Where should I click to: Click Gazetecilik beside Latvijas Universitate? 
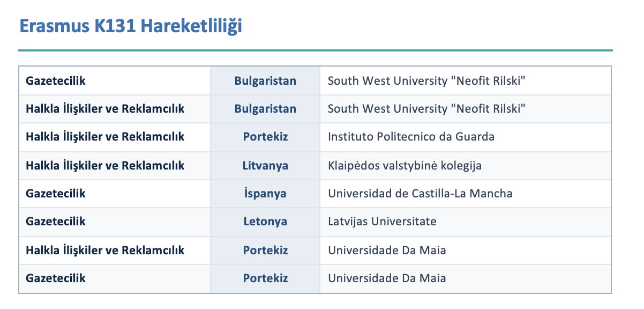click(56, 221)
